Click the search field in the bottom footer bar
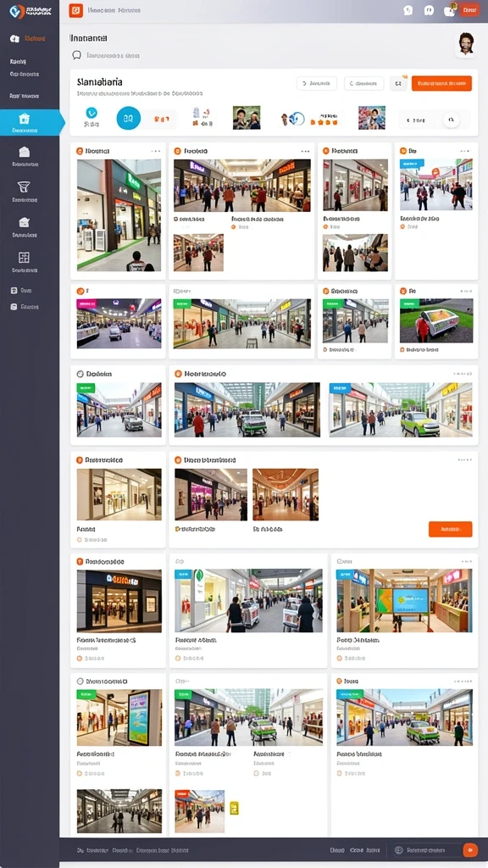 pyautogui.click(x=427, y=849)
